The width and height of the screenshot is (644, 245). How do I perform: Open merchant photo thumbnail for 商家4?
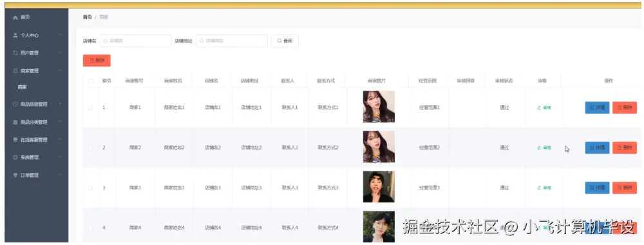pos(379,226)
